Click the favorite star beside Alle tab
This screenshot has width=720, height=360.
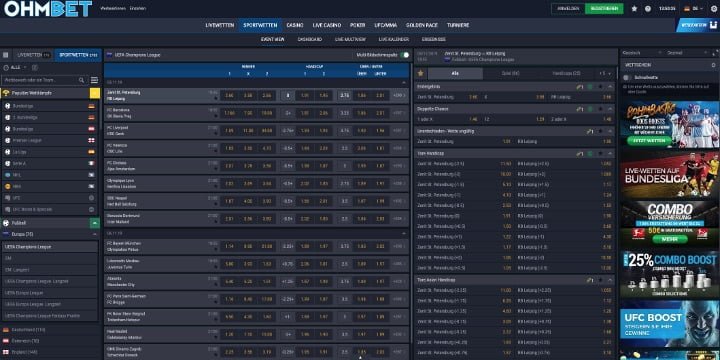coord(420,73)
